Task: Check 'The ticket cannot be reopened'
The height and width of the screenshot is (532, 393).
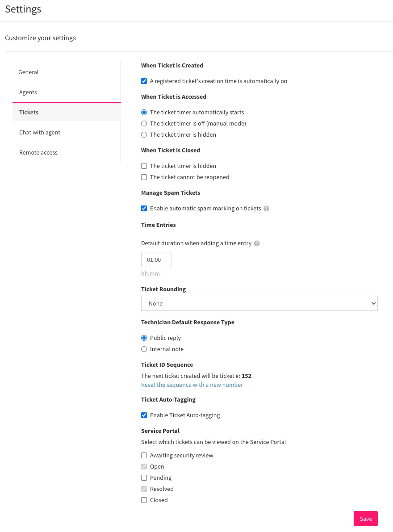Action: (144, 177)
